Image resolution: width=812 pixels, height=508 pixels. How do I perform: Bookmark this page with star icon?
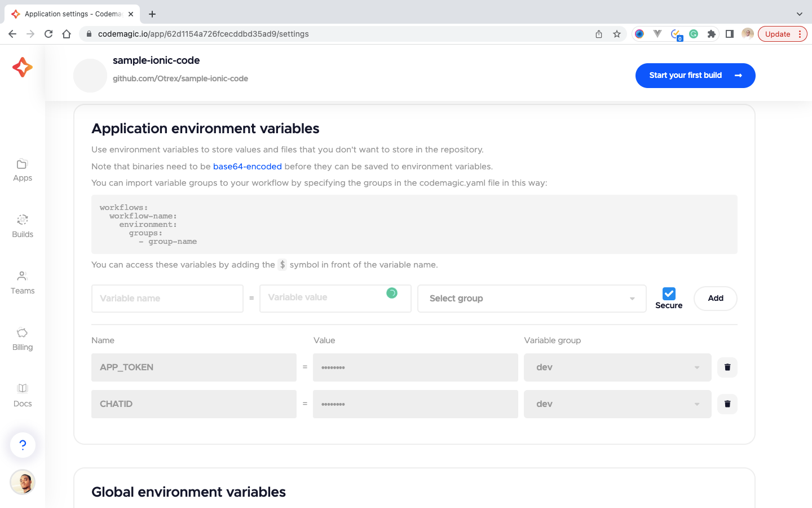pos(617,34)
